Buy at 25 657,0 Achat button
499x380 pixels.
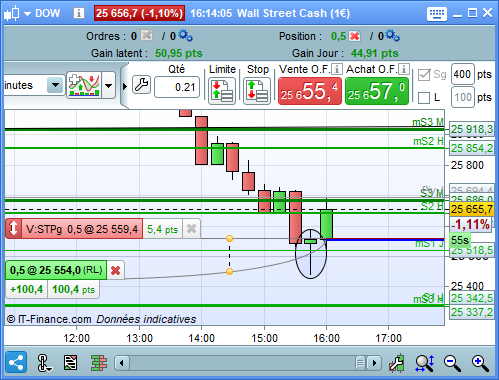pyautogui.click(x=377, y=91)
